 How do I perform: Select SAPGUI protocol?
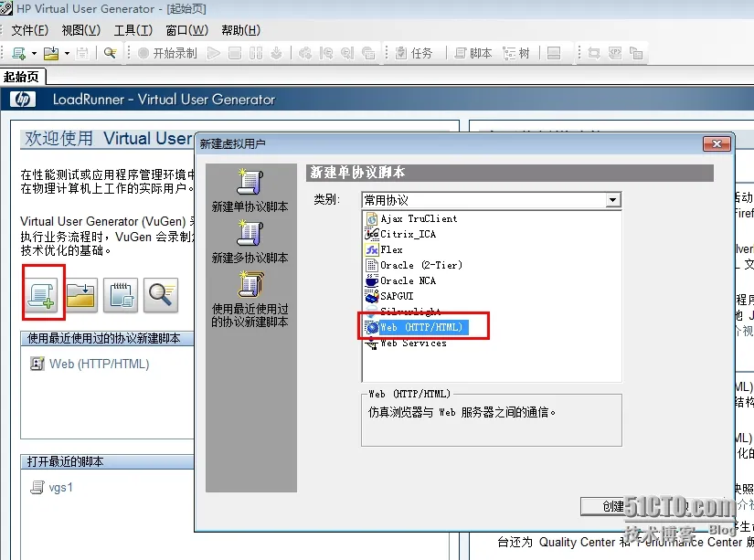pyautogui.click(x=389, y=296)
